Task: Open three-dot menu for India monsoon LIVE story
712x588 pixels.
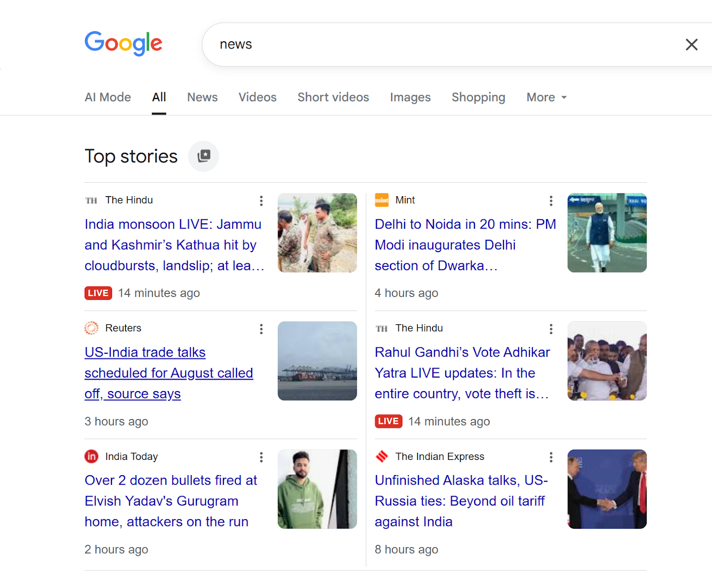Action: point(261,201)
